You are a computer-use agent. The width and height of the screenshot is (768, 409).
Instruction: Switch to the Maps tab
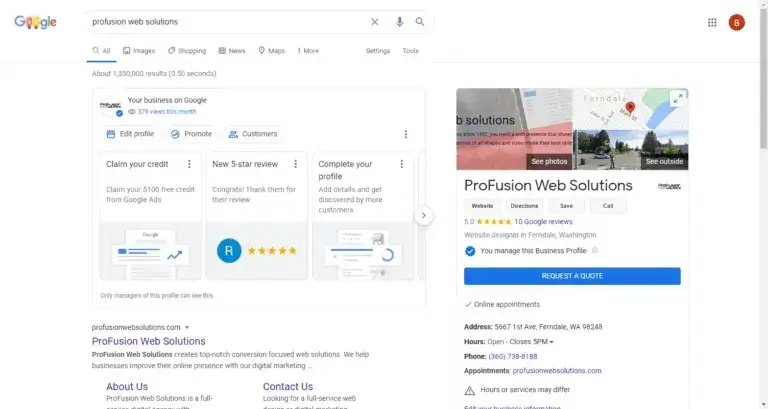(271, 51)
